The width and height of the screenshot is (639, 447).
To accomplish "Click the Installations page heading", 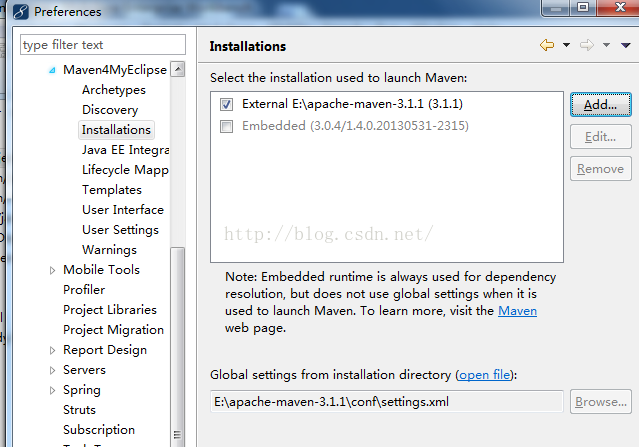I will coord(248,46).
